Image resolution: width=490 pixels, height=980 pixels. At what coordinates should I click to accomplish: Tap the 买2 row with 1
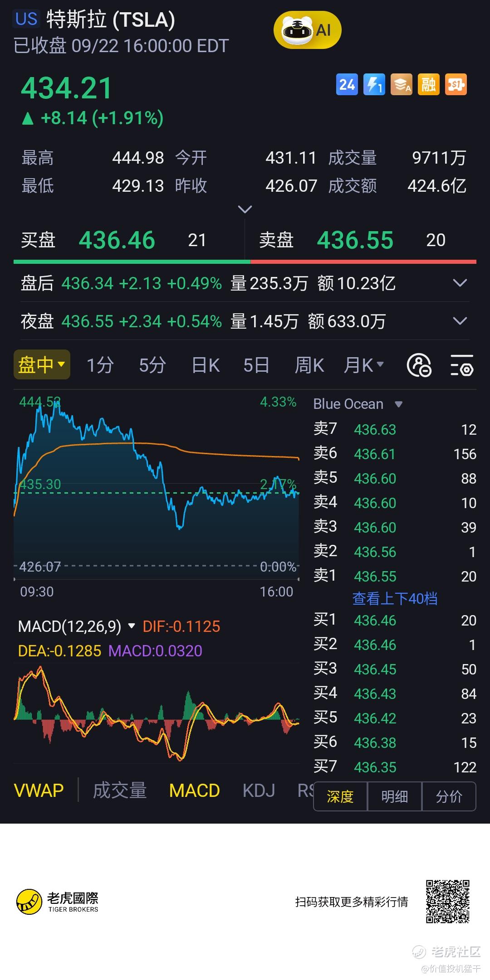(x=395, y=645)
